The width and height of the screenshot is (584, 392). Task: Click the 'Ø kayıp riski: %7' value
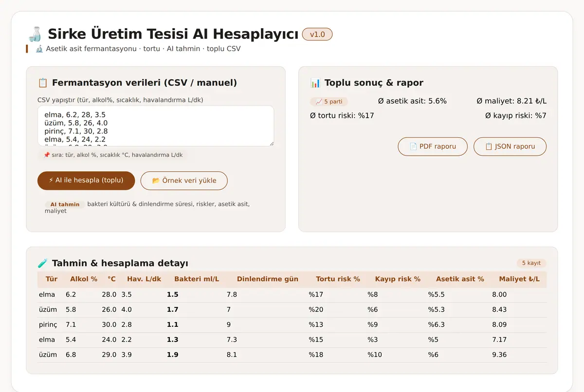(516, 116)
